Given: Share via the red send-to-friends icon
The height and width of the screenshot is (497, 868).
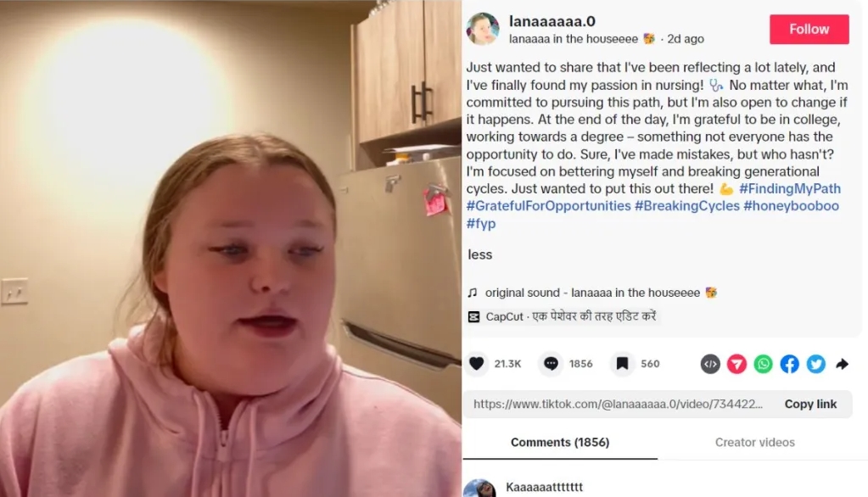Looking at the screenshot, I should [736, 364].
